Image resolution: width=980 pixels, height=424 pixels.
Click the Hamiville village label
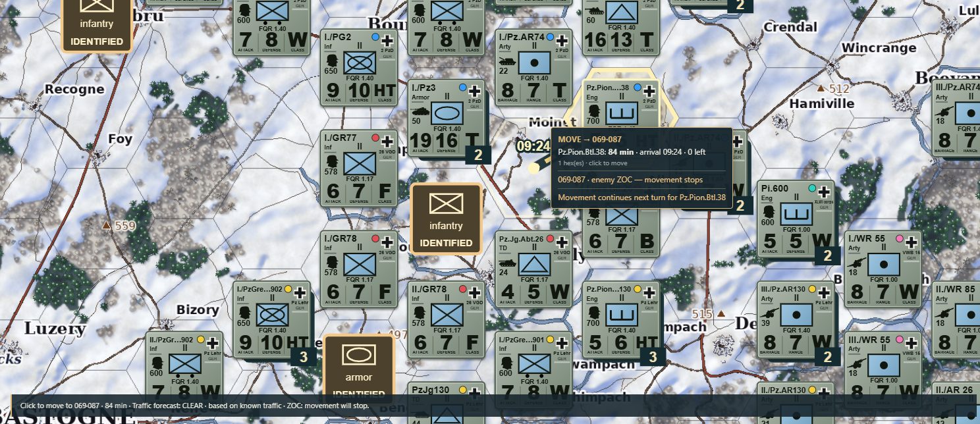point(821,103)
